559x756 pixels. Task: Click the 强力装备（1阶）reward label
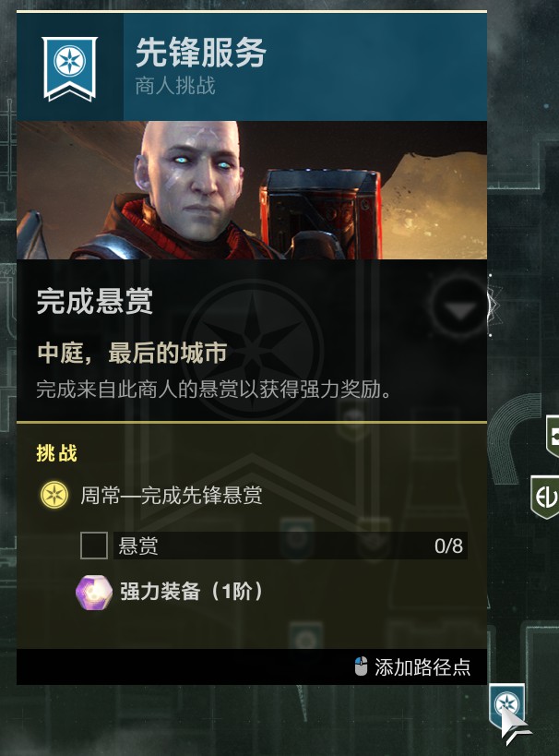[x=192, y=592]
